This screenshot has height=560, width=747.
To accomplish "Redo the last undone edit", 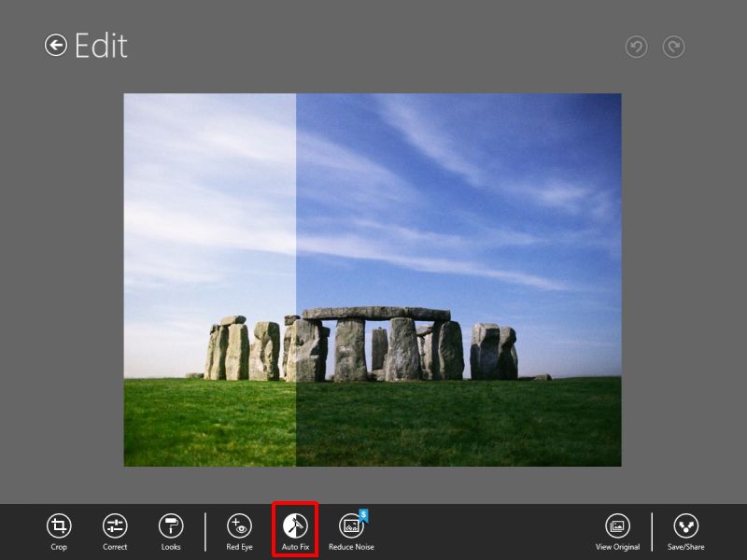I will tap(673, 47).
